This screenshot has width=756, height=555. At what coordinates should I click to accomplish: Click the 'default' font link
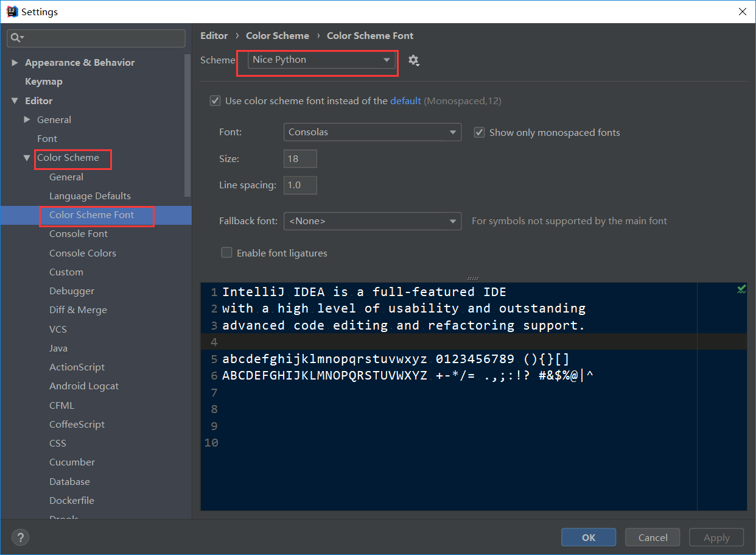click(405, 101)
